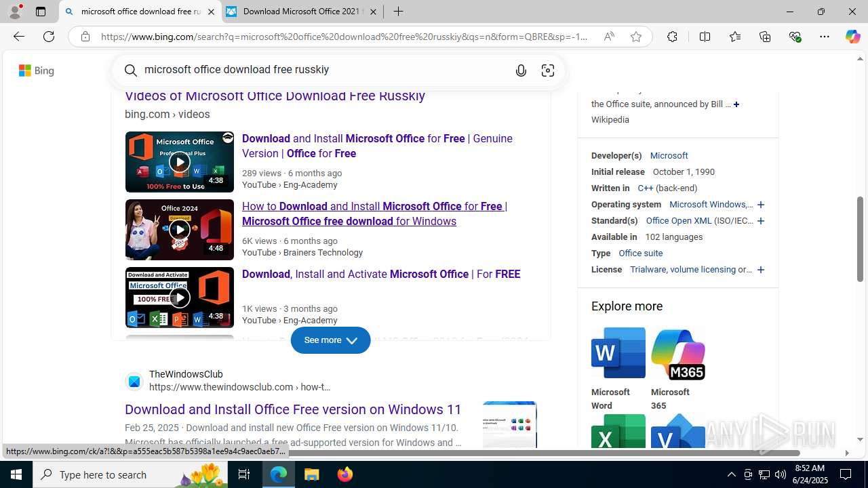
Task: Open Settings and more ellipsis menu
Action: pyautogui.click(x=825, y=37)
